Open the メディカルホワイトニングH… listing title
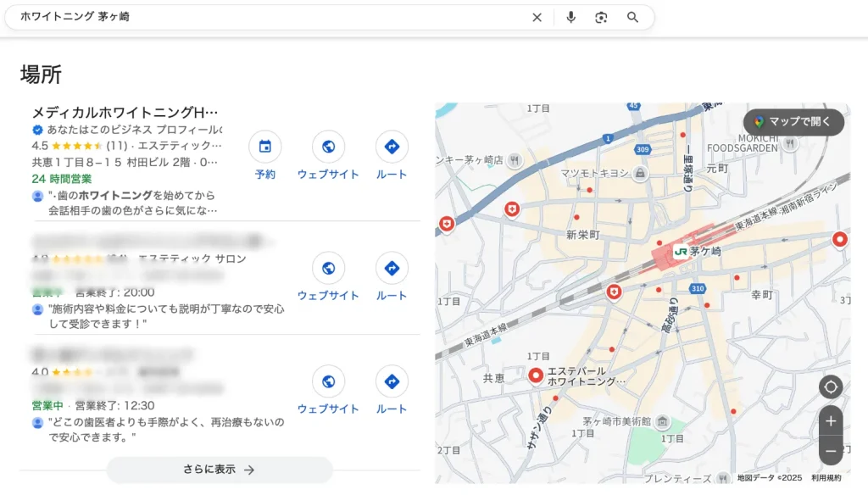Image resolution: width=868 pixels, height=495 pixels. [125, 113]
